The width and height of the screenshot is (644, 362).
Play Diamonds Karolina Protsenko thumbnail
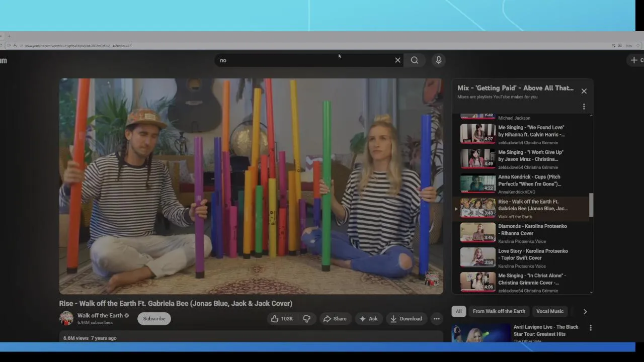tap(477, 232)
